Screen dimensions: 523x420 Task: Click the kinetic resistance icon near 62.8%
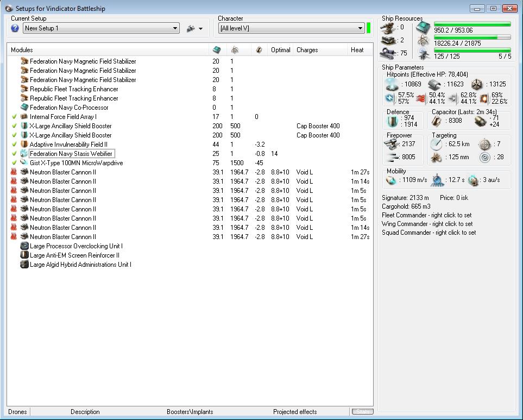[453, 98]
